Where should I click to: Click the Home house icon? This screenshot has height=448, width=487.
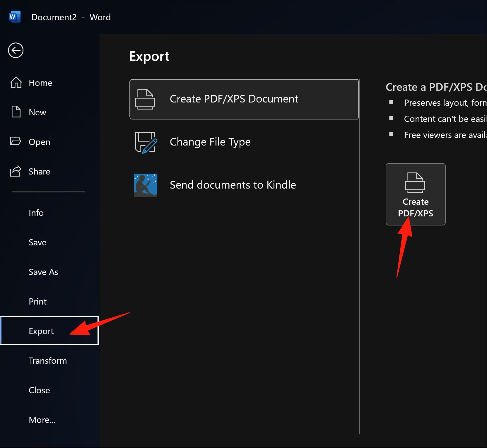click(16, 83)
